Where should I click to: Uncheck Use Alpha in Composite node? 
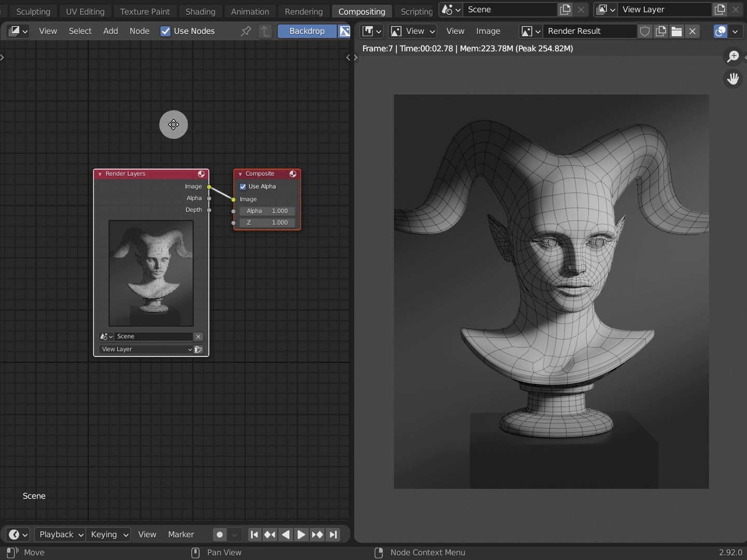coord(243,187)
